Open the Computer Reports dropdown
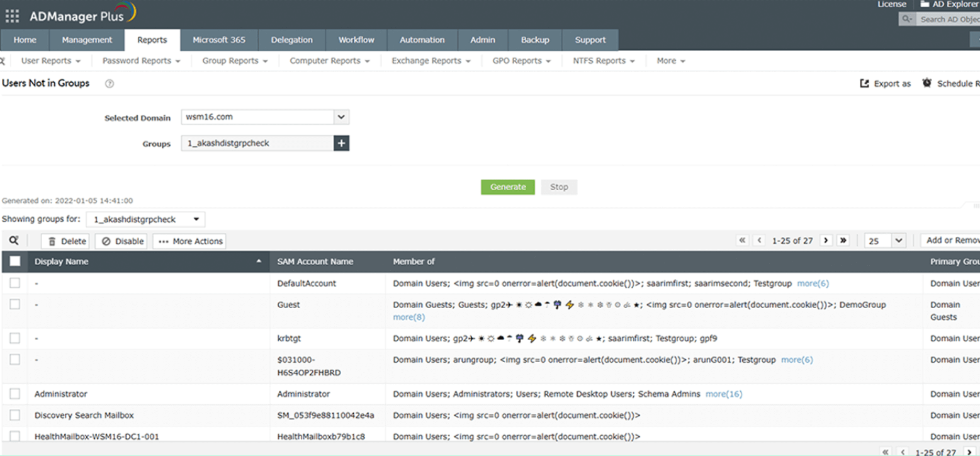 330,61
